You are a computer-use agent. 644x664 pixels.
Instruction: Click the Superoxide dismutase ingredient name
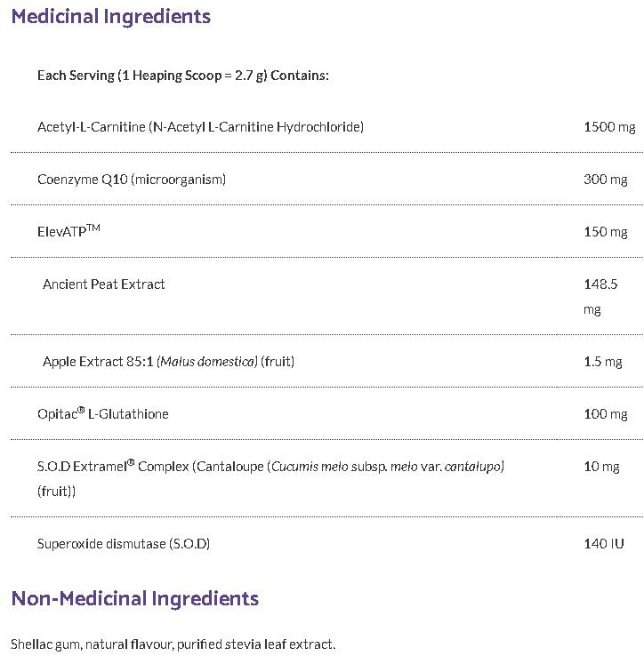[x=124, y=543]
